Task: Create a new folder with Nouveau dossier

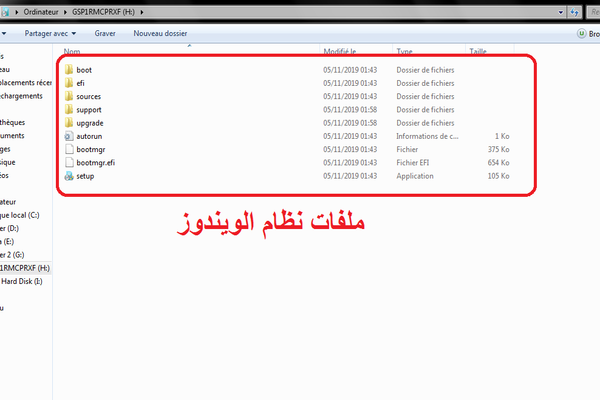Action: [x=160, y=33]
